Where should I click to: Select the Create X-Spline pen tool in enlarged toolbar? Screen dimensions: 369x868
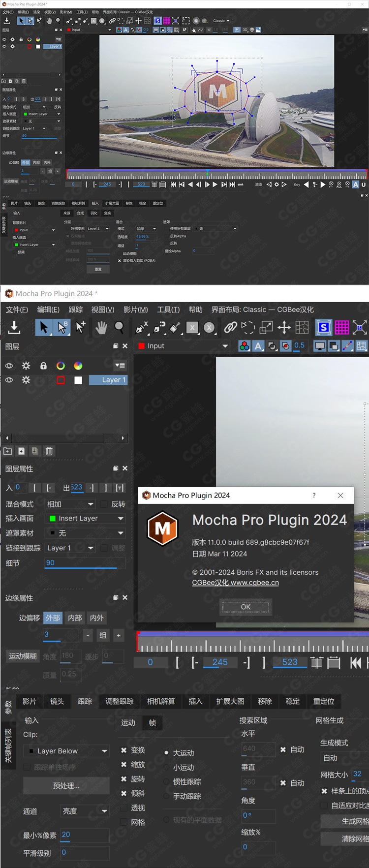pos(142,327)
